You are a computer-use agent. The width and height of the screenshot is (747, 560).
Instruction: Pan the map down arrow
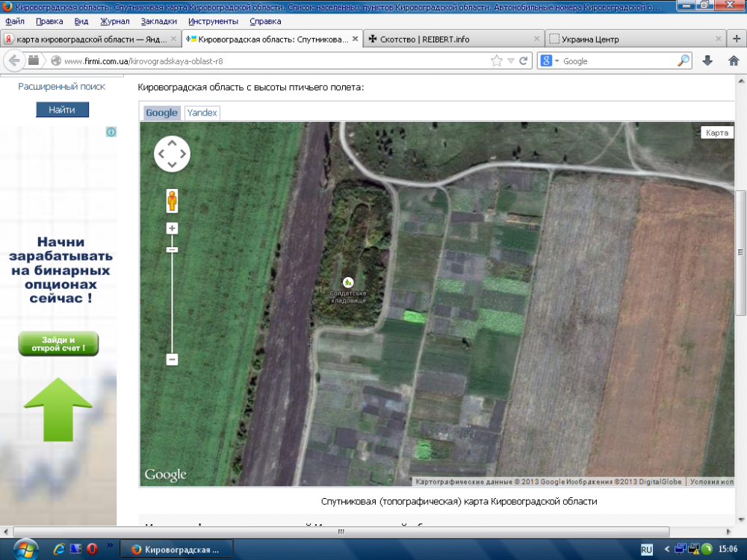point(172,165)
